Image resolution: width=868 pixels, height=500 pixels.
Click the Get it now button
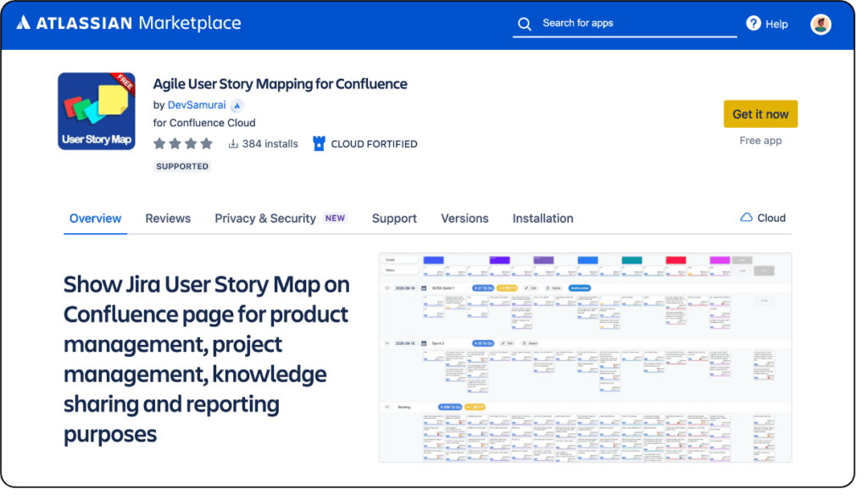760,114
